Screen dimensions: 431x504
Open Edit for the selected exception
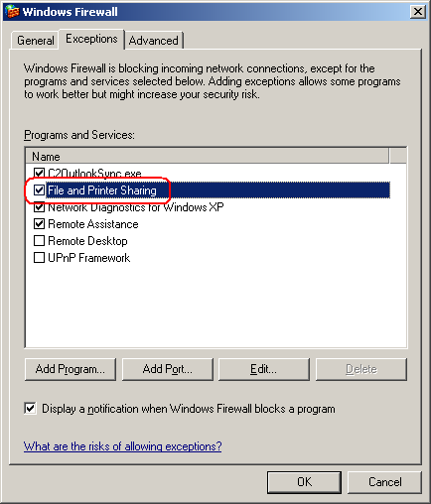pos(264,369)
